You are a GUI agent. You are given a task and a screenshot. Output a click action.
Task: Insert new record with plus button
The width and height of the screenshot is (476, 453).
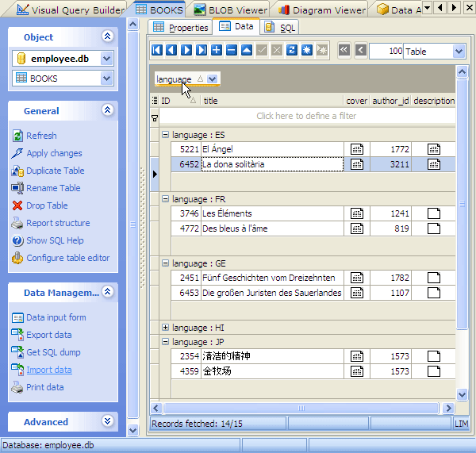coord(217,50)
